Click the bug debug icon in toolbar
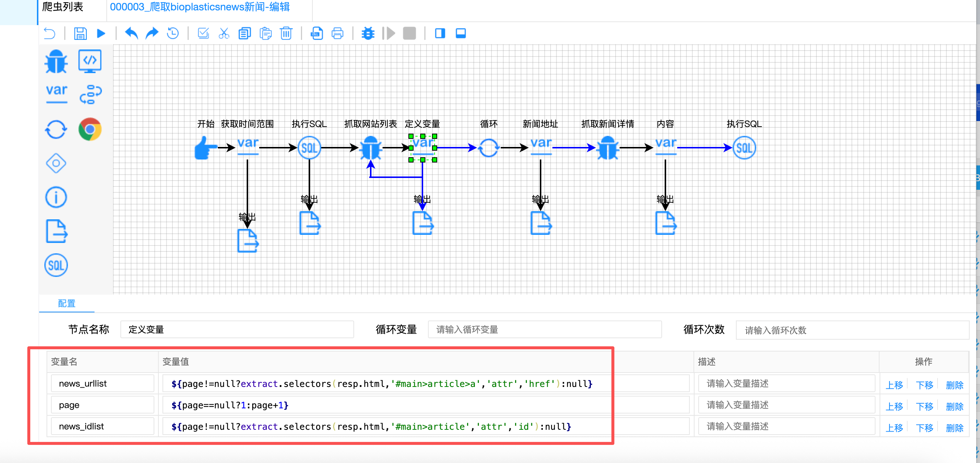The height and width of the screenshot is (463, 980). tap(368, 34)
